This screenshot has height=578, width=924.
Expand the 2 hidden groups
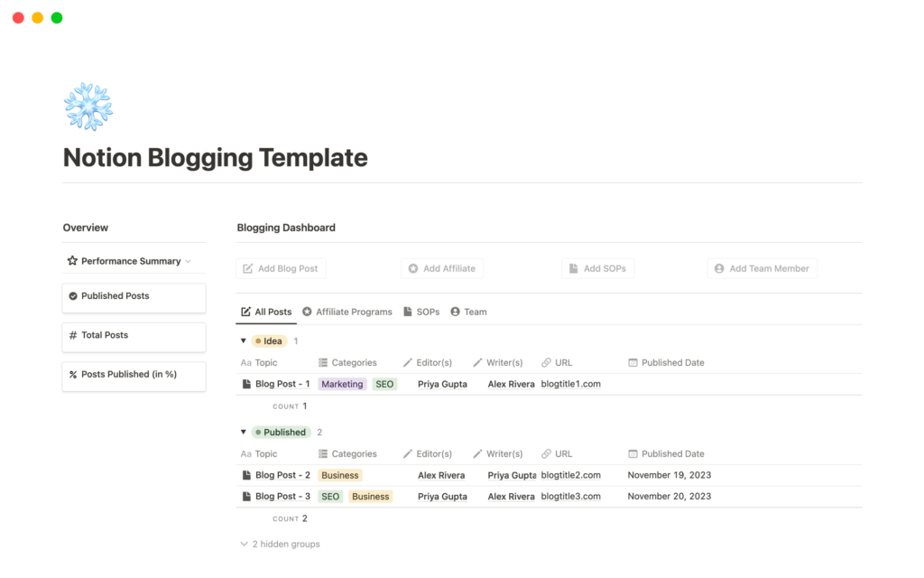280,543
